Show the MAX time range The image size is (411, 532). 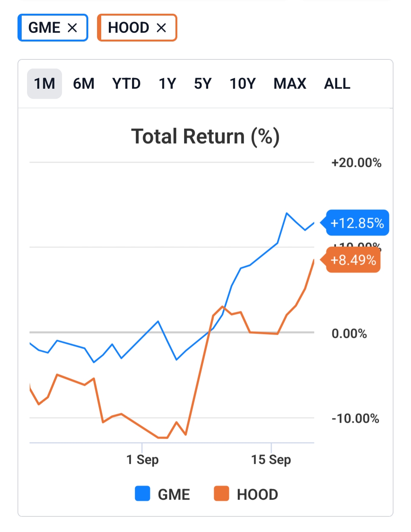point(290,84)
